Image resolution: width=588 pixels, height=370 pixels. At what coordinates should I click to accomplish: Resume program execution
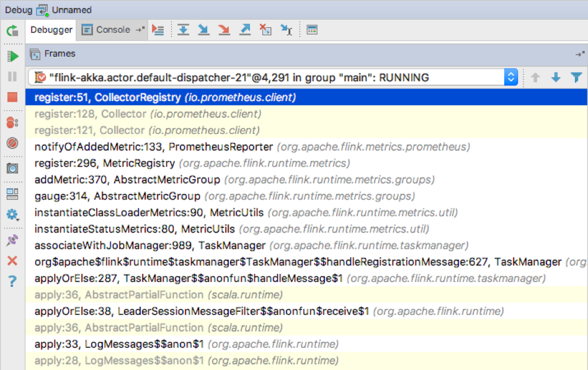pos(12,56)
